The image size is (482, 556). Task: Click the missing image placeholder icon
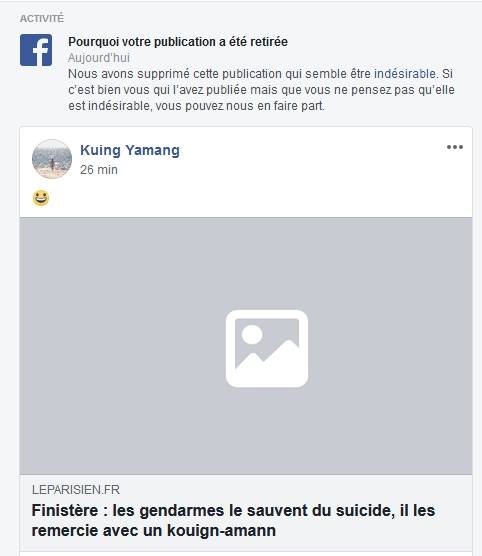point(267,349)
